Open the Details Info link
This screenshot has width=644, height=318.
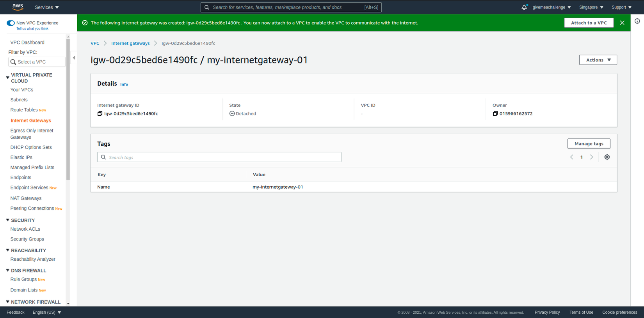(124, 84)
